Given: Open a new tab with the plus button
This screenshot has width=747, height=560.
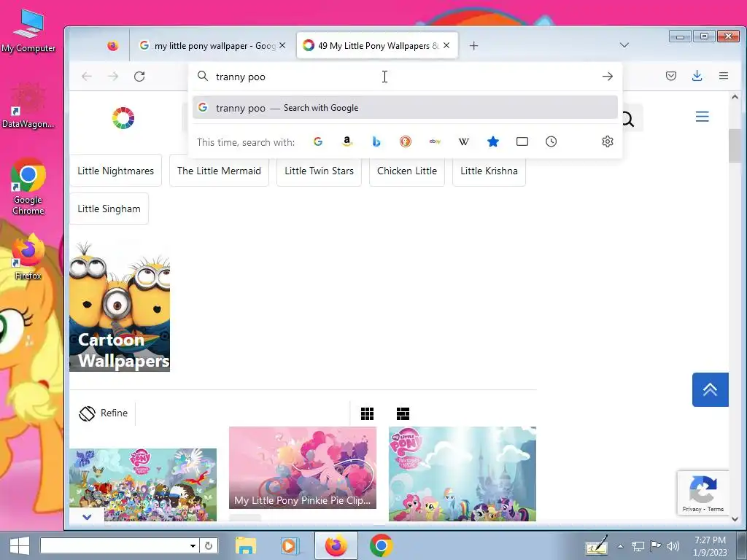Looking at the screenshot, I should 473,46.
